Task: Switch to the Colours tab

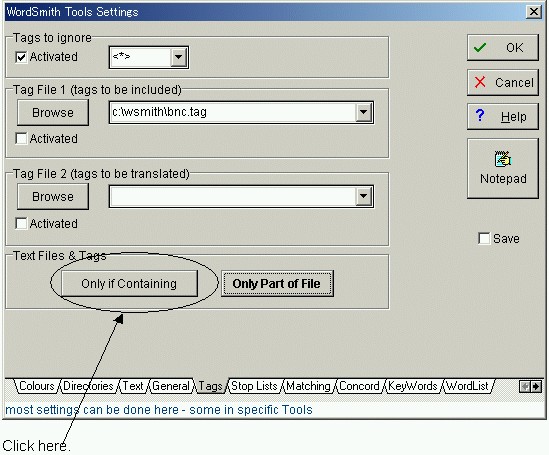Action: (x=36, y=386)
